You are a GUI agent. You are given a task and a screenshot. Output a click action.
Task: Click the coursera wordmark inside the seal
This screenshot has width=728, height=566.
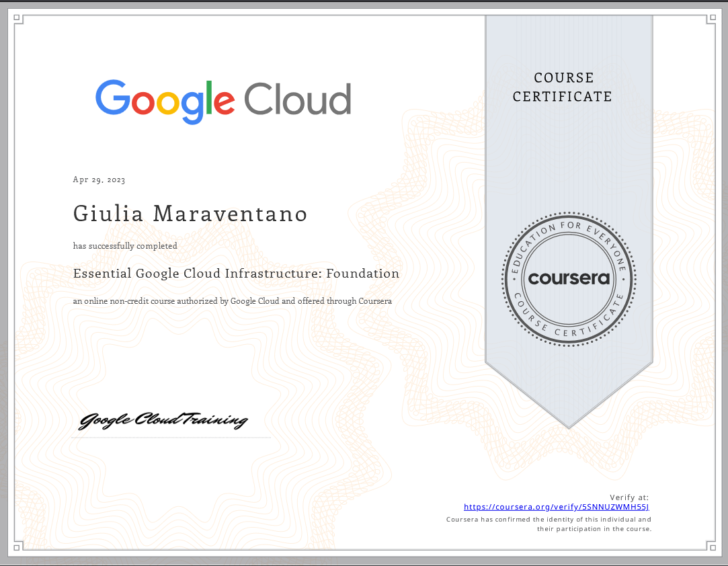pos(569,278)
